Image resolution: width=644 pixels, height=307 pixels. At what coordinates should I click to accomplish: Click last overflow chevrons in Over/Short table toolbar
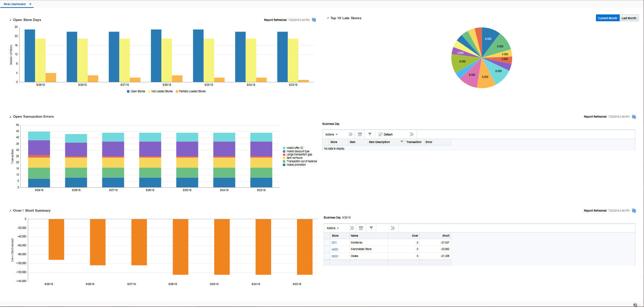pos(393,228)
